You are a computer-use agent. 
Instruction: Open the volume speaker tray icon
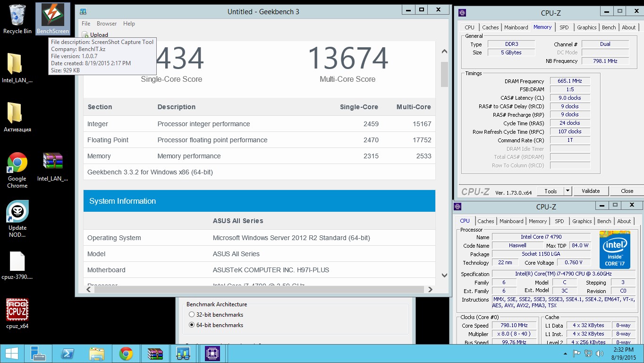tap(600, 354)
